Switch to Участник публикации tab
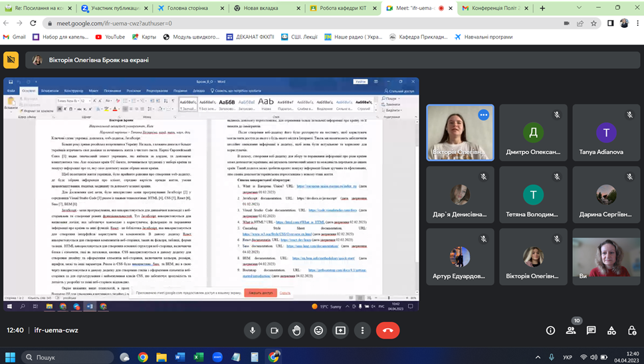This screenshot has width=644, height=364. [116, 8]
